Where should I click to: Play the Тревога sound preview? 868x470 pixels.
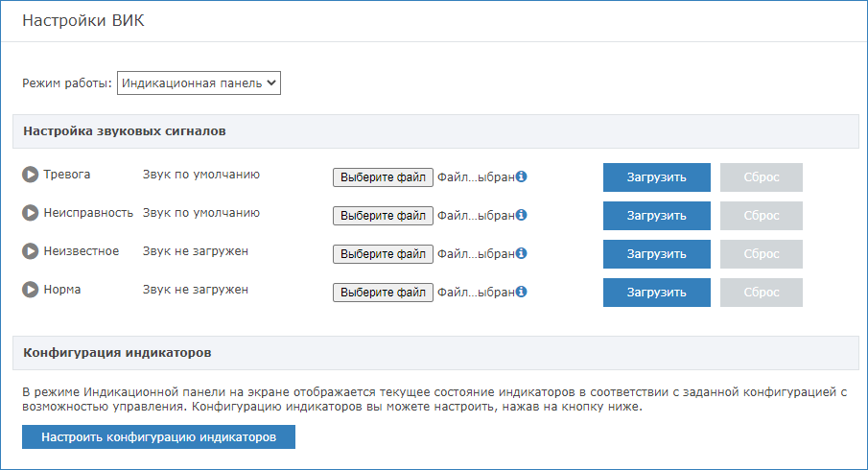click(x=30, y=176)
